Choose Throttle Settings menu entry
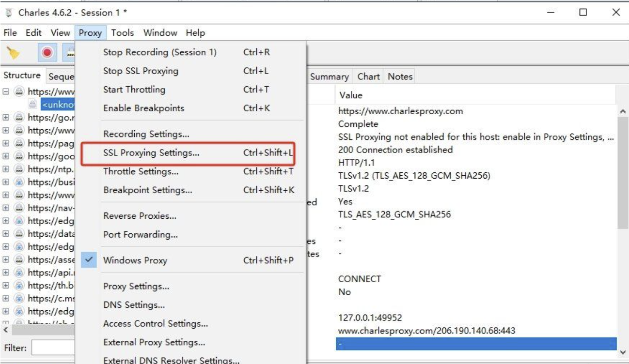The height and width of the screenshot is (364, 629). (141, 171)
